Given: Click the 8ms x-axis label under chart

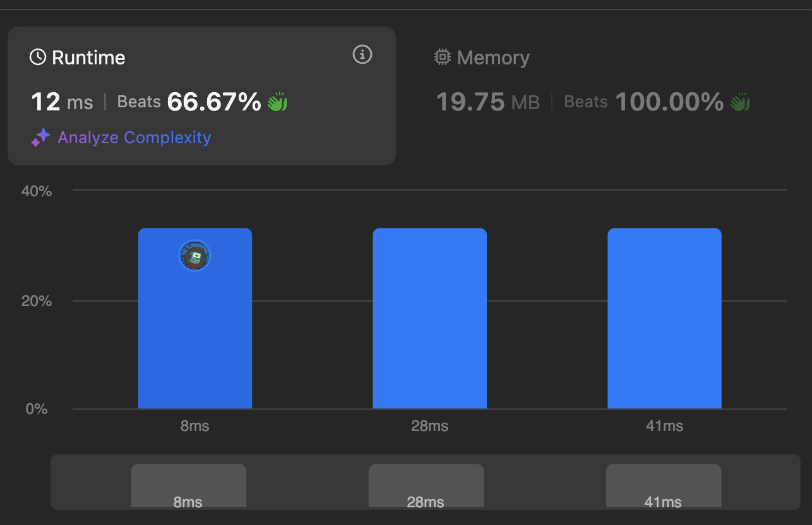Looking at the screenshot, I should coord(195,426).
